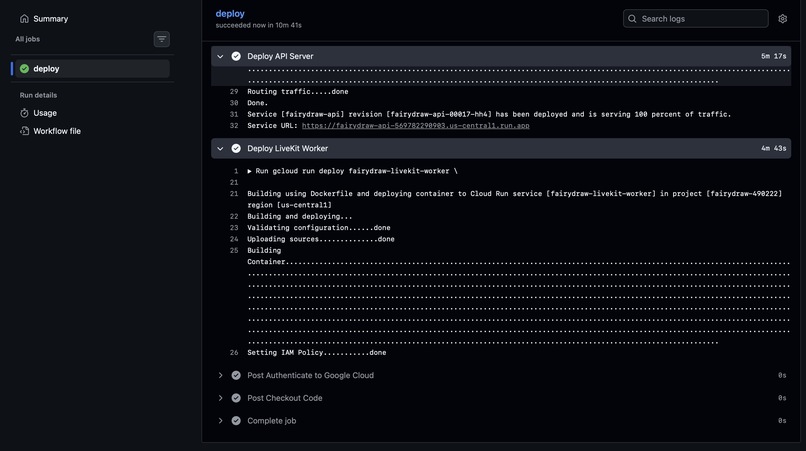Click log line number 22
Image resolution: width=806 pixels, height=451 pixels.
click(x=234, y=217)
